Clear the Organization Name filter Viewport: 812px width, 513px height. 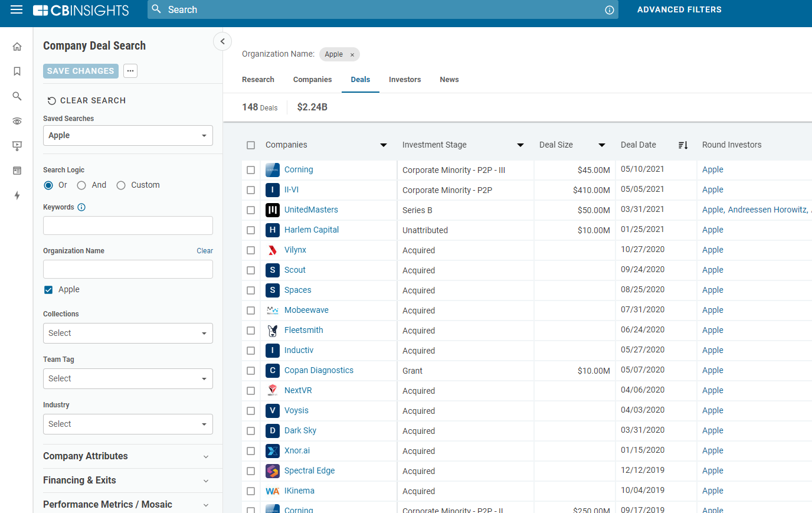pos(205,251)
